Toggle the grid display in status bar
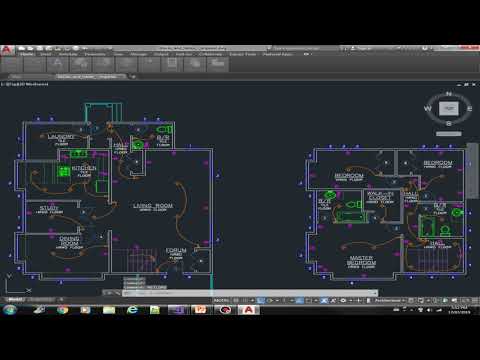The height and width of the screenshot is (360, 480). 236,300
